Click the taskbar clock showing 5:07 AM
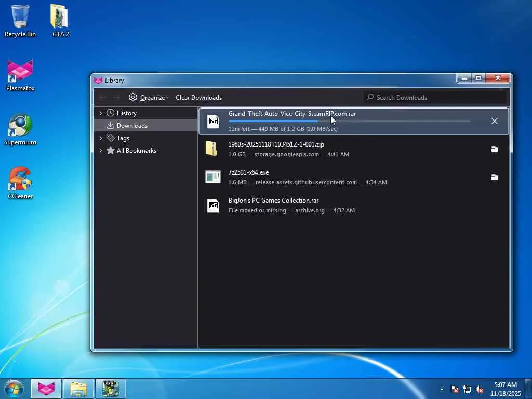532x399 pixels. 506,389
